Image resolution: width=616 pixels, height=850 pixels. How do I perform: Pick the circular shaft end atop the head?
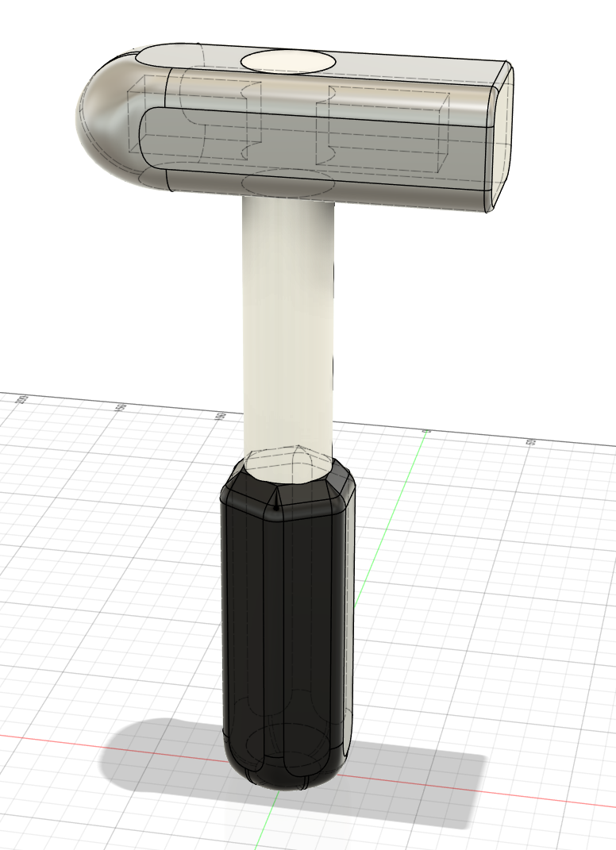click(x=288, y=60)
